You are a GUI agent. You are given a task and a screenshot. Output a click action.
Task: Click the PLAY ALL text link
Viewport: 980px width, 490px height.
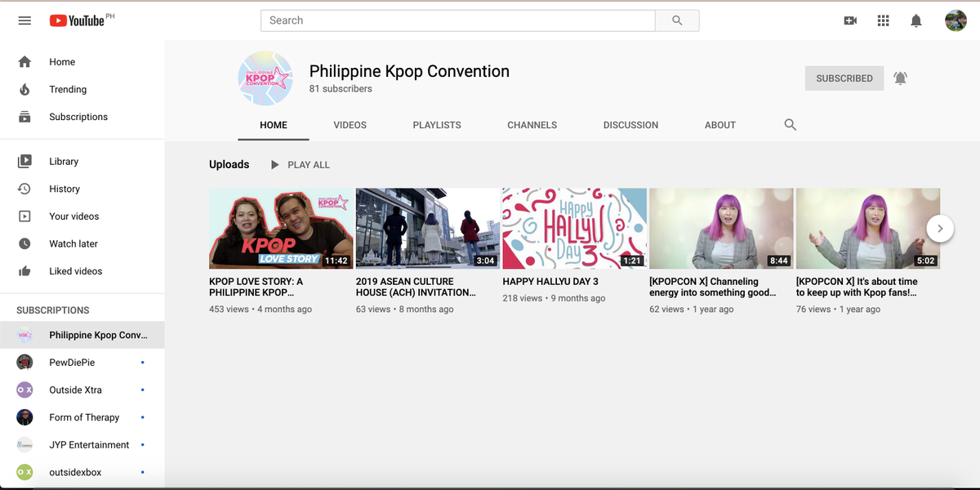(309, 165)
